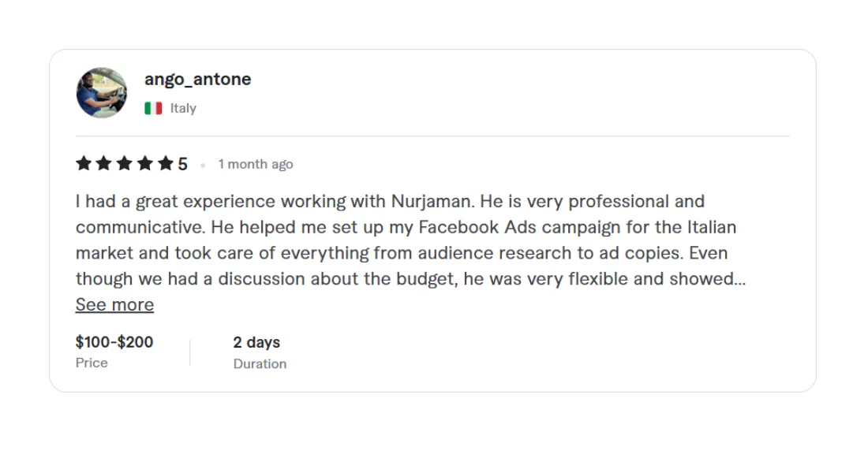The width and height of the screenshot is (868, 473).
Task: Click the ango_antone username
Action: (197, 80)
